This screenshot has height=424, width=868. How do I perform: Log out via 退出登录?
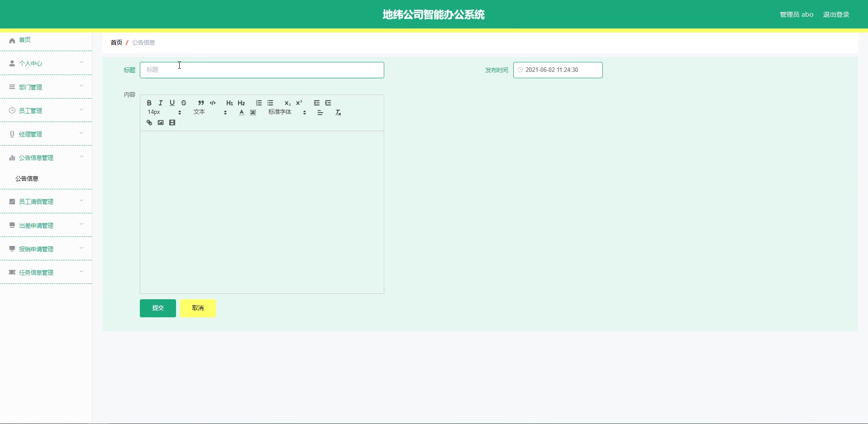pyautogui.click(x=836, y=14)
